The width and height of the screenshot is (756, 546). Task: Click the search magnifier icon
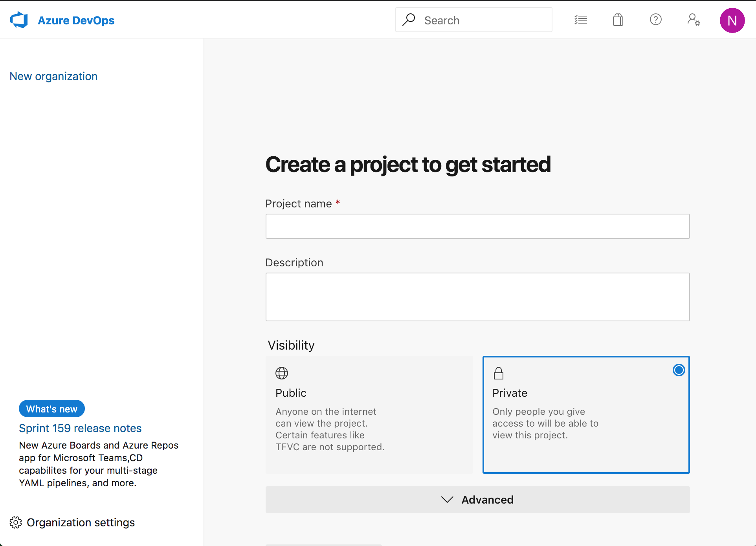tap(409, 20)
